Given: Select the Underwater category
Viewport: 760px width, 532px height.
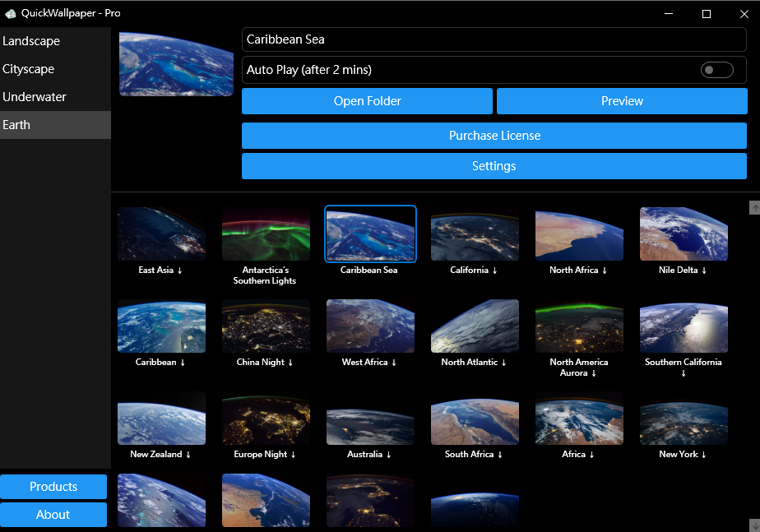Looking at the screenshot, I should tap(55, 97).
